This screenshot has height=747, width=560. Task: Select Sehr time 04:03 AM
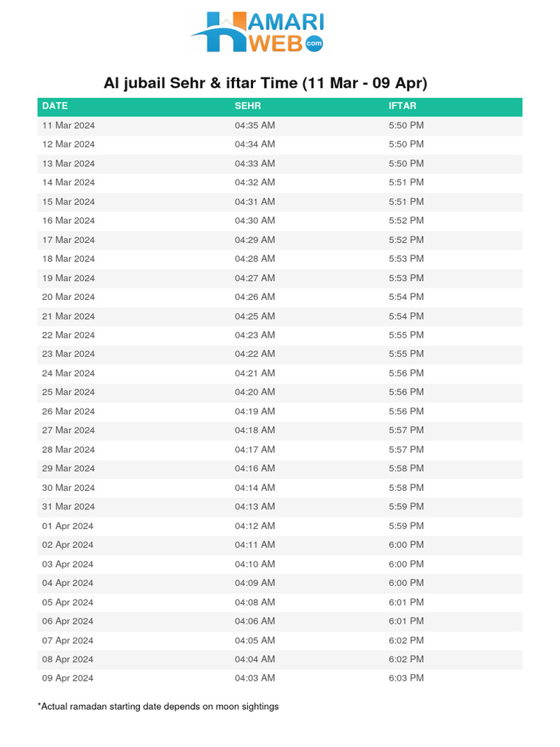click(x=254, y=678)
